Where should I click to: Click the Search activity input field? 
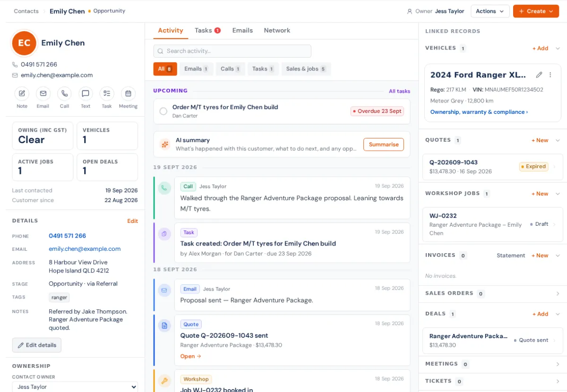click(232, 51)
